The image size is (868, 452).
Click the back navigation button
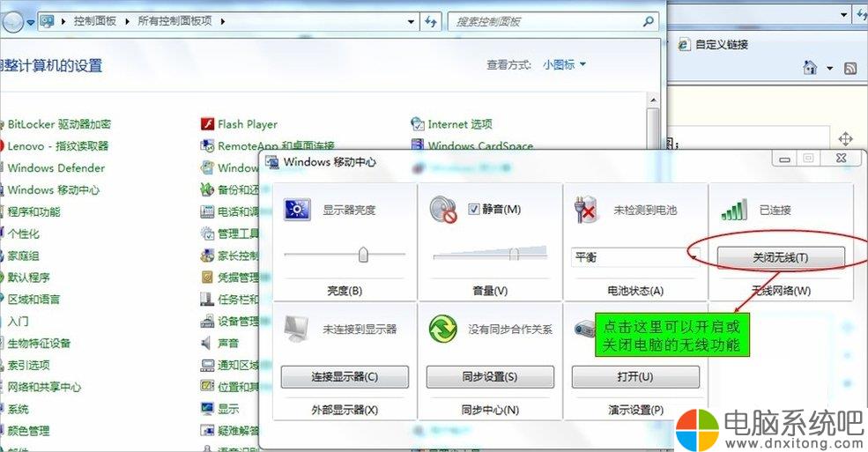[12, 21]
